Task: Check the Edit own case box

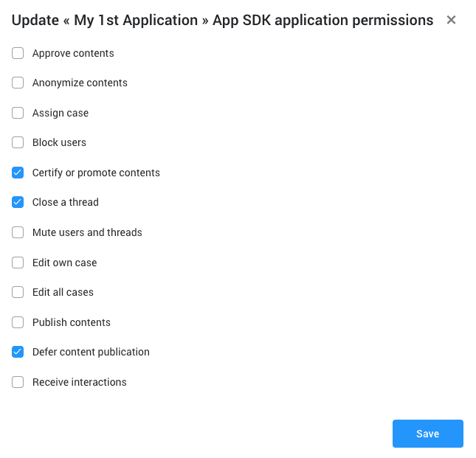Action: click(18, 263)
